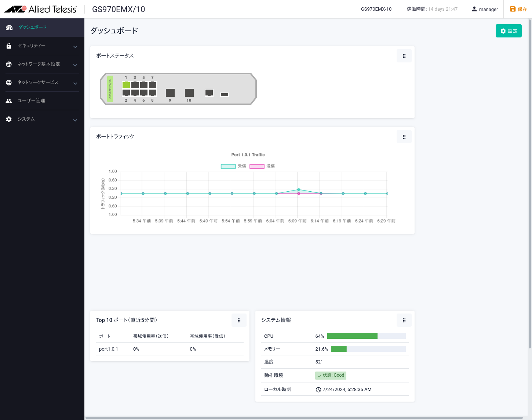The height and width of the screenshot is (420, 532).
Task: Open the ネットワーク基本設定 menu label
Action: pyautogui.click(x=39, y=64)
